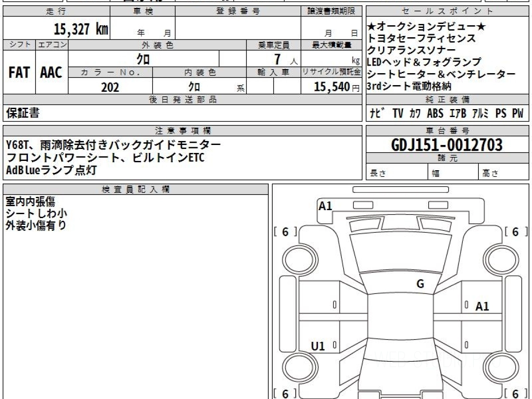Screen dimensions: 532x399
Task: Click the G mark on the windshield
Action: pyautogui.click(x=420, y=284)
